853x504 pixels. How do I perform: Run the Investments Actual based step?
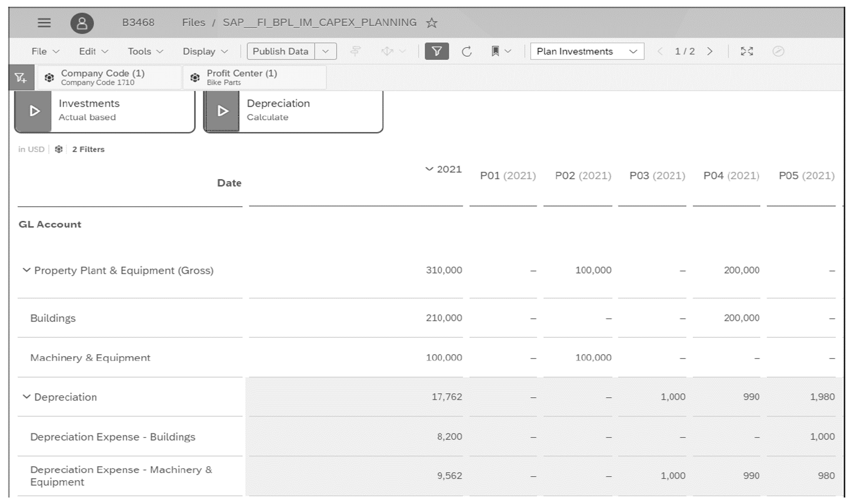point(33,110)
